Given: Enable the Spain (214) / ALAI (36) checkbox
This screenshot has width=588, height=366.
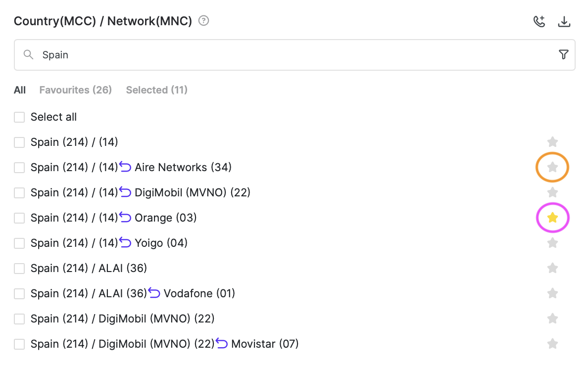Looking at the screenshot, I should pyautogui.click(x=19, y=269).
